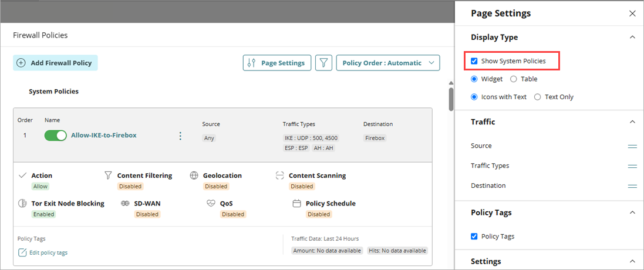The width and height of the screenshot is (644, 270).
Task: Select Icons with Text radio option
Action: pos(474,97)
